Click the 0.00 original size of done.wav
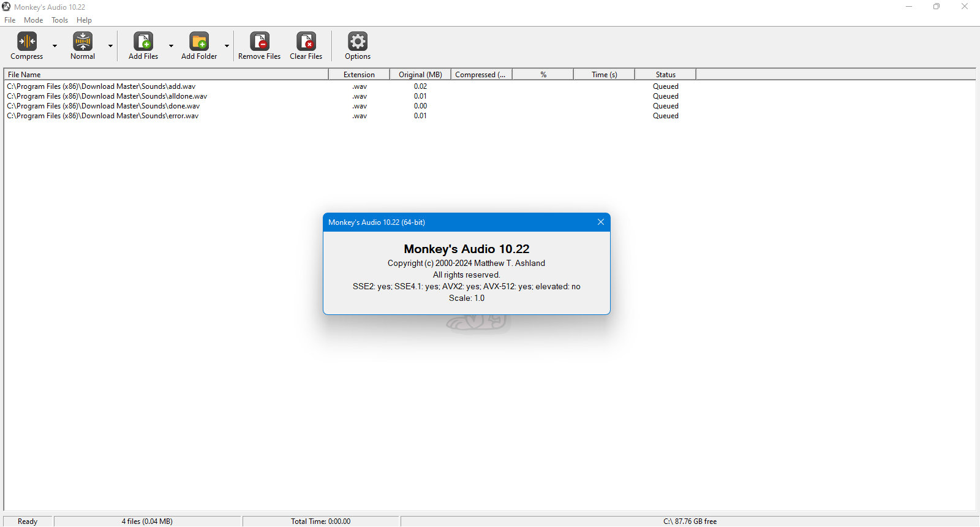This screenshot has height=527, width=980. (x=420, y=106)
